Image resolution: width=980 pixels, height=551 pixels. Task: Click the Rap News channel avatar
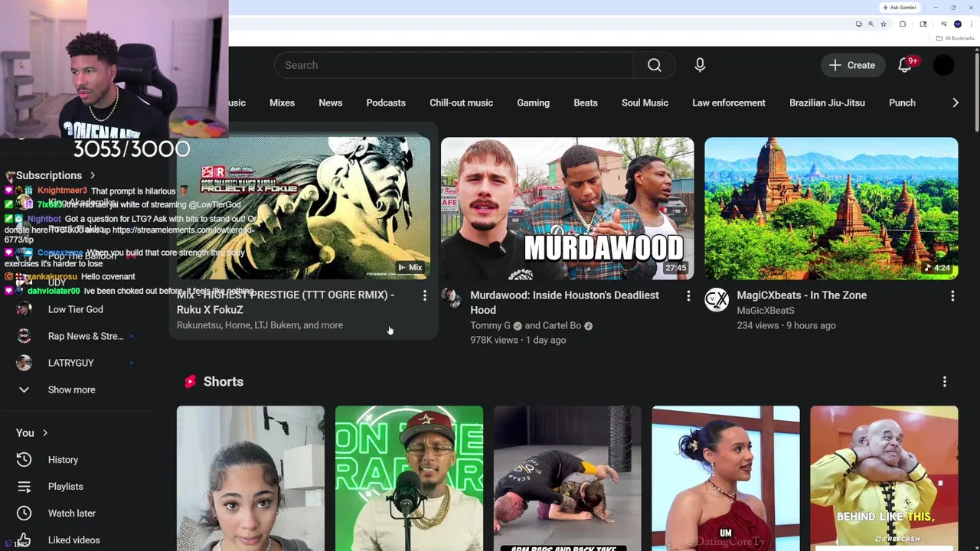click(24, 336)
